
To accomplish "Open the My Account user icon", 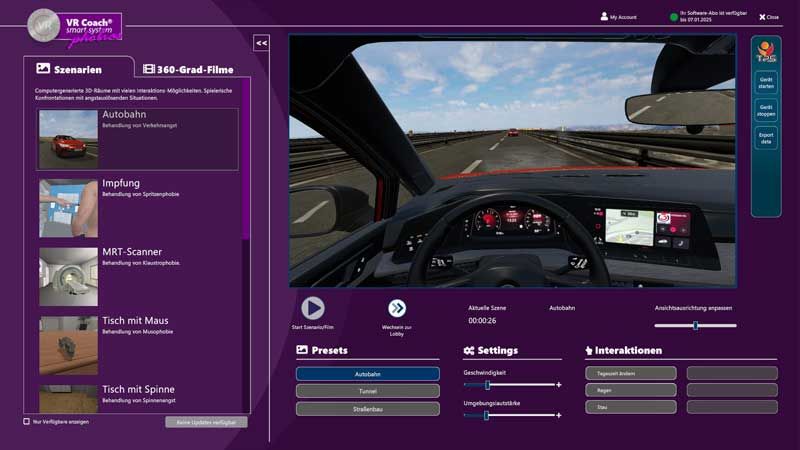I will pyautogui.click(x=604, y=16).
